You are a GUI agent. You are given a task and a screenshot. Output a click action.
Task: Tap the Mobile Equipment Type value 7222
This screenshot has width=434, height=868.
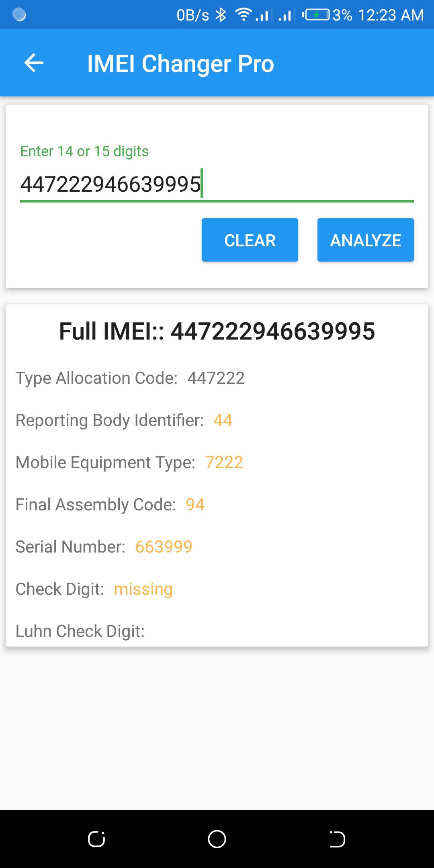coord(224,463)
